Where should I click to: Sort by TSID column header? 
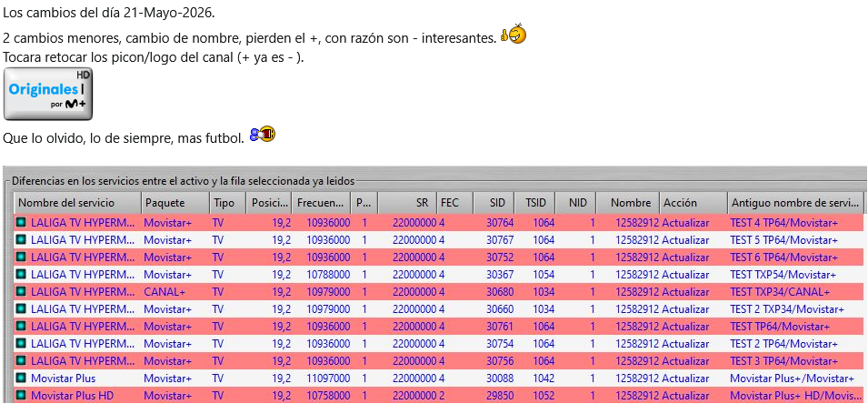pos(534,203)
